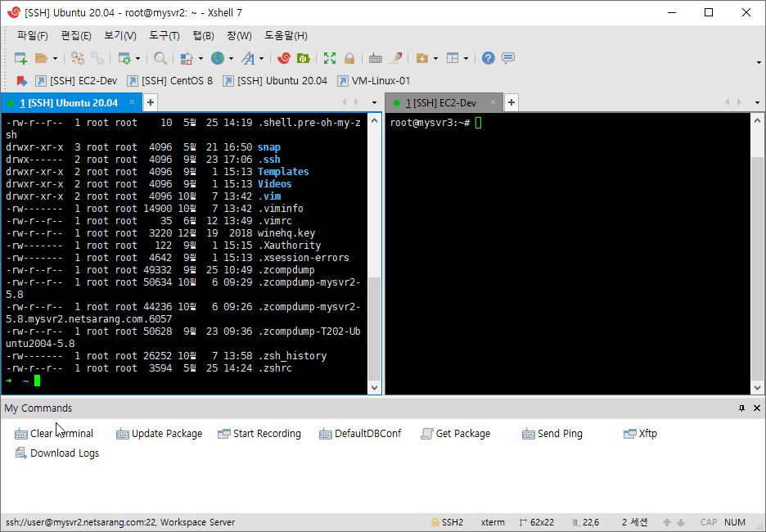This screenshot has width=766, height=532.
Task: Expand the color scheme dropdown arrow
Action: (201, 59)
